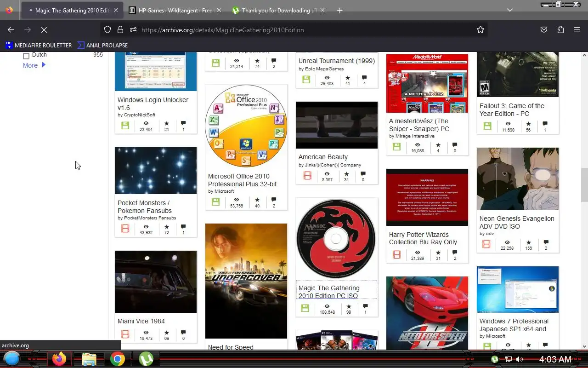This screenshot has width=588, height=368.
Task: Open tracking protection shield icon
Action: coord(107,30)
